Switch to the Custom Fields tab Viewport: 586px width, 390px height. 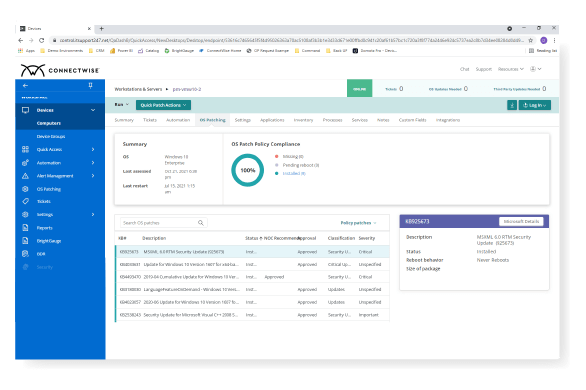pyautogui.click(x=412, y=120)
